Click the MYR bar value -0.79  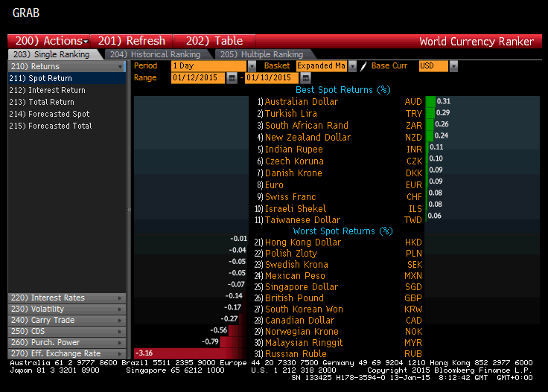[210, 341]
